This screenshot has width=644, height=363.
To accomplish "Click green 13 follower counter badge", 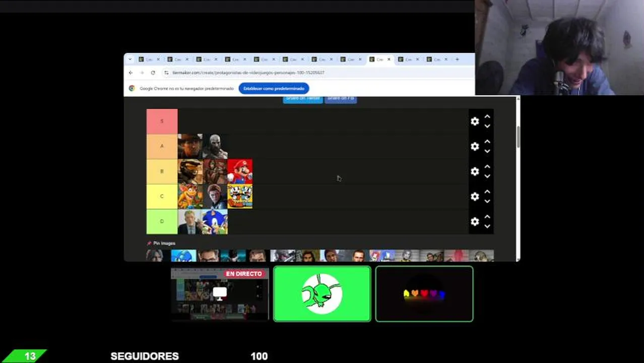I will pos(24,356).
